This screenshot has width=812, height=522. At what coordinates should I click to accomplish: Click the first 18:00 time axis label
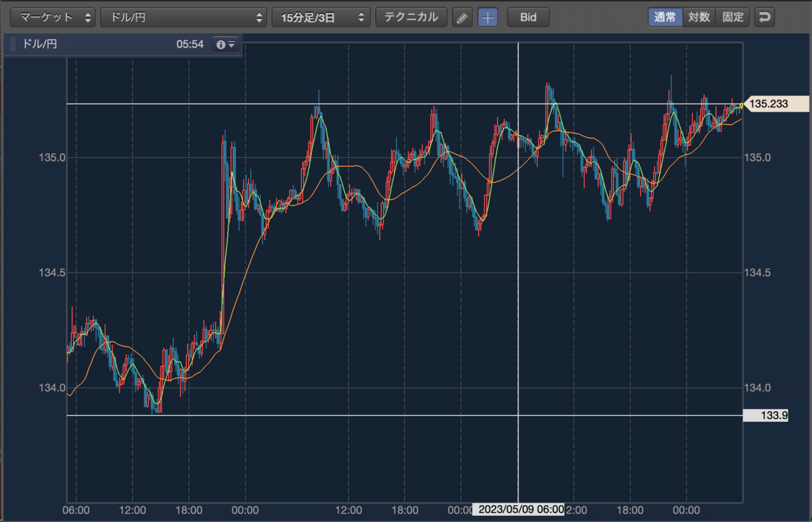[x=189, y=509]
